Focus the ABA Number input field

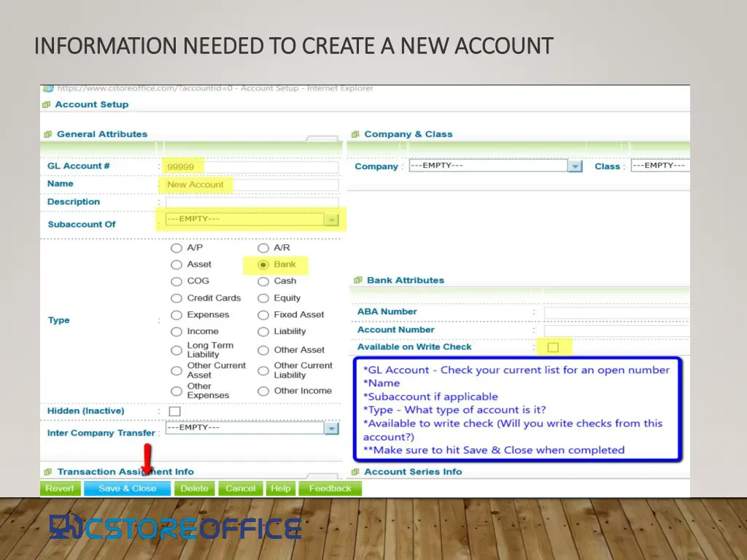coord(616,313)
